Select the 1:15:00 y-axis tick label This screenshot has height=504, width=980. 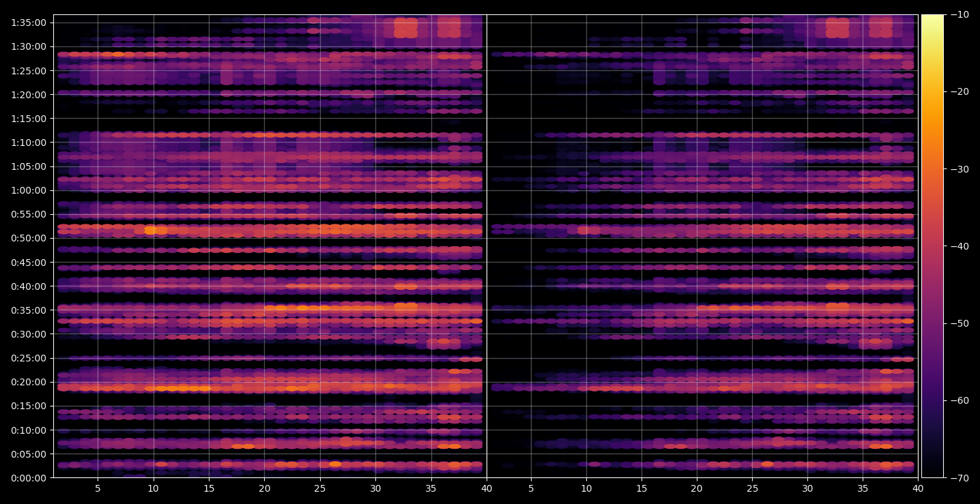click(x=29, y=118)
